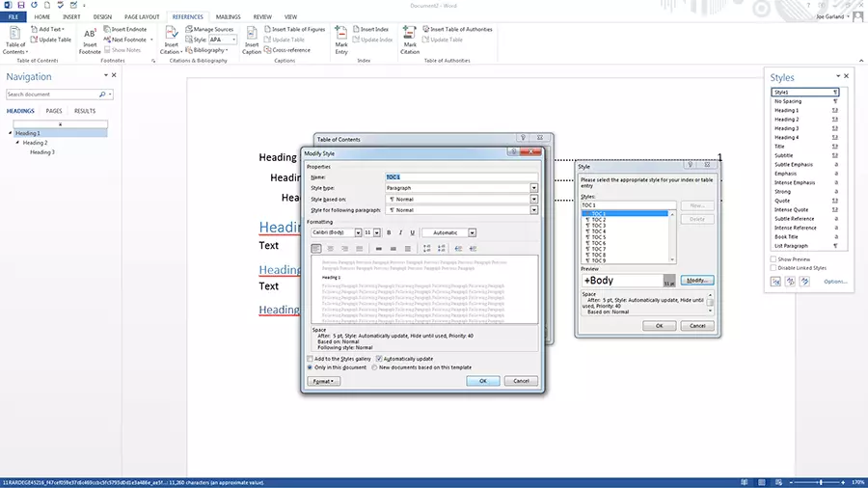This screenshot has width=868, height=488.
Task: Enable Show Preview in the Styles pane
Action: (773, 259)
